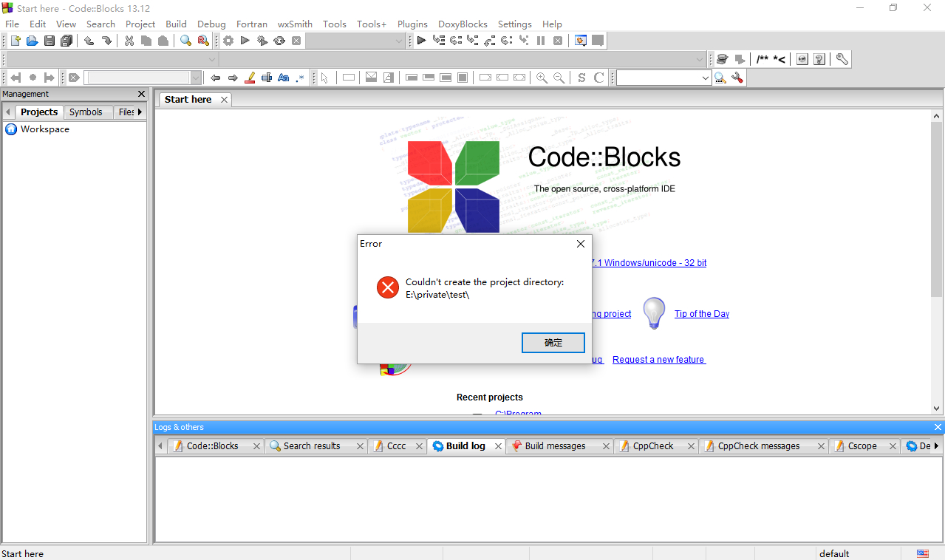Click the Save floppy disk icon
The width and height of the screenshot is (945, 560).
coord(50,41)
